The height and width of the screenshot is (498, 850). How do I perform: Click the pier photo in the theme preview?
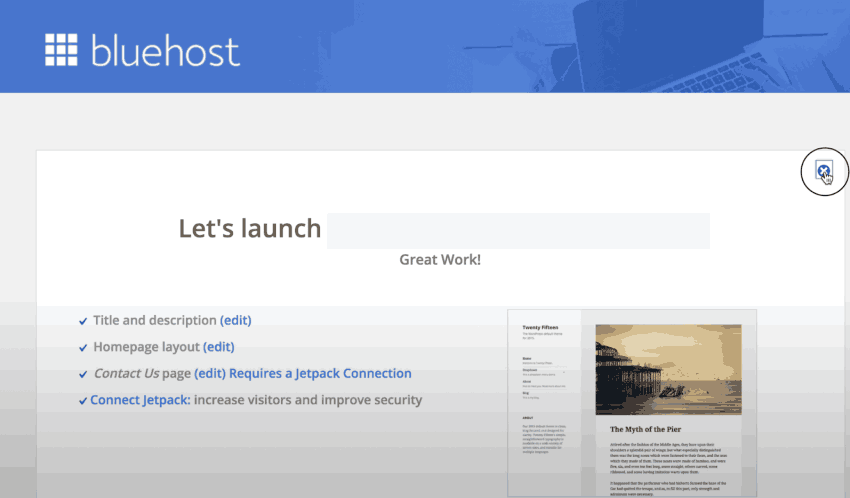tap(668, 370)
